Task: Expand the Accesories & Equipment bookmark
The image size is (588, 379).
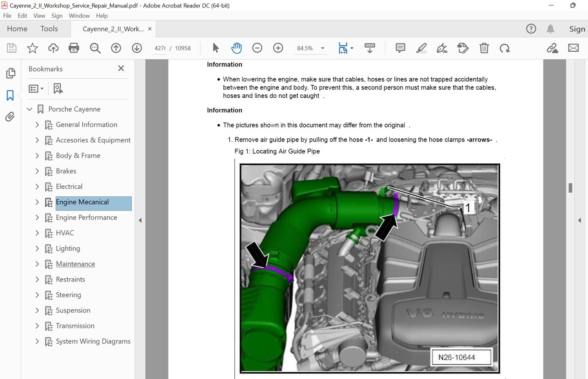Action: (x=37, y=140)
